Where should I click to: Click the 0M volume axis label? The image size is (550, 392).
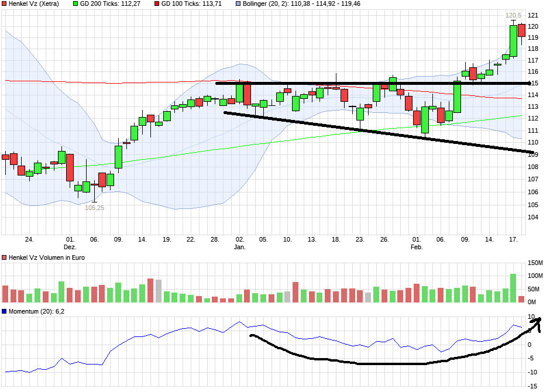(x=533, y=302)
